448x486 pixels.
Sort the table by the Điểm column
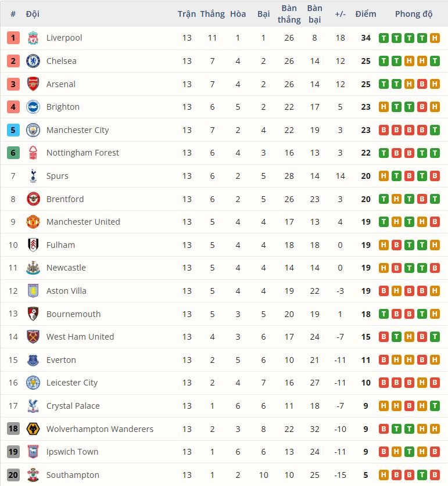pos(365,13)
